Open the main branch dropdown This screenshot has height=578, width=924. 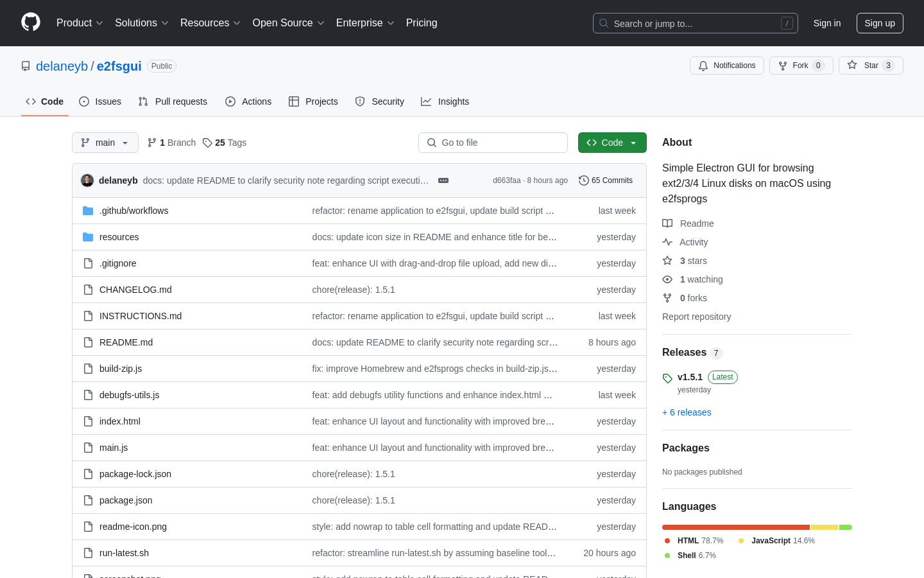[x=105, y=143]
